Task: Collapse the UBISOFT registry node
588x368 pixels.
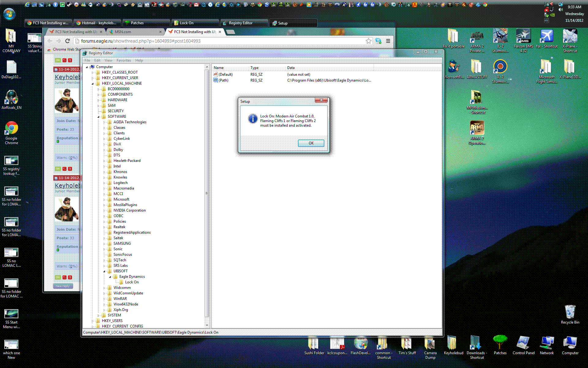Action: tap(104, 271)
